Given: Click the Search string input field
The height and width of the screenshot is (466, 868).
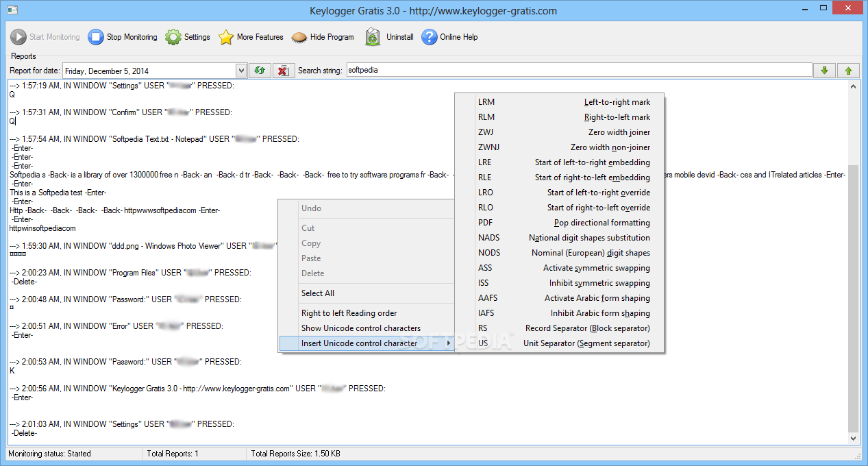Looking at the screenshot, I should tap(578, 71).
